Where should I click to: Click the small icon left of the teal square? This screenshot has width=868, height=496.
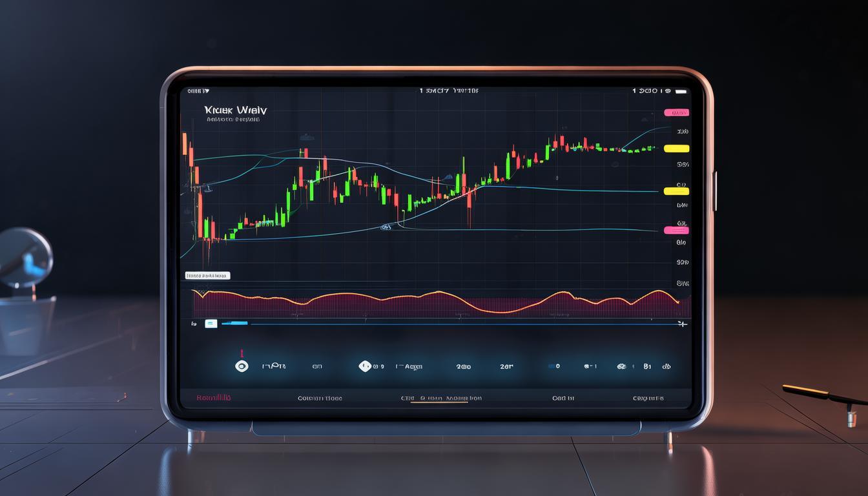point(193,324)
